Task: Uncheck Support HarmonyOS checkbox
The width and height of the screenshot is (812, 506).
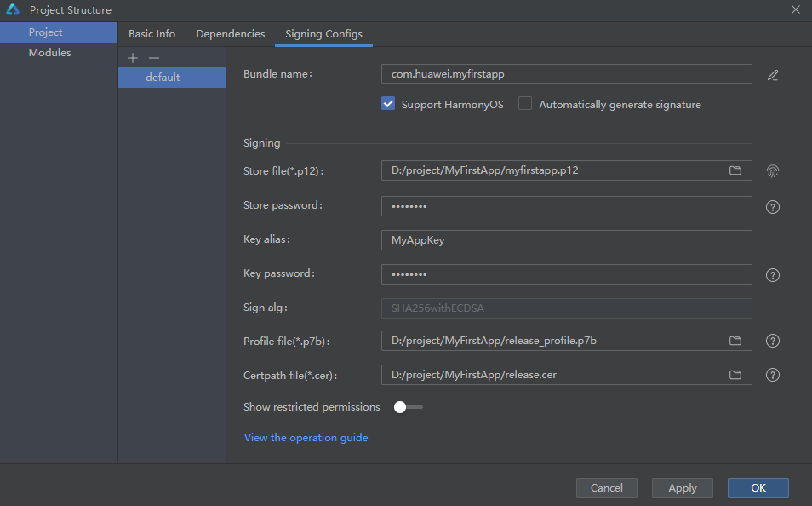Action: pos(388,104)
